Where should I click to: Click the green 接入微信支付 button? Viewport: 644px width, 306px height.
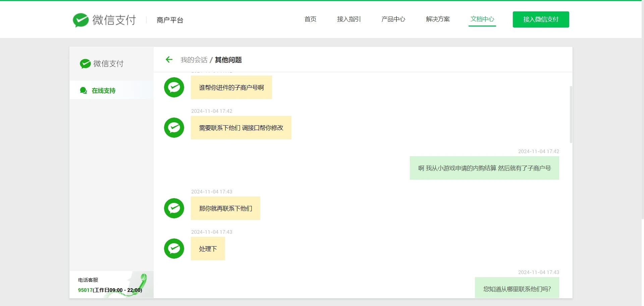pos(541,19)
